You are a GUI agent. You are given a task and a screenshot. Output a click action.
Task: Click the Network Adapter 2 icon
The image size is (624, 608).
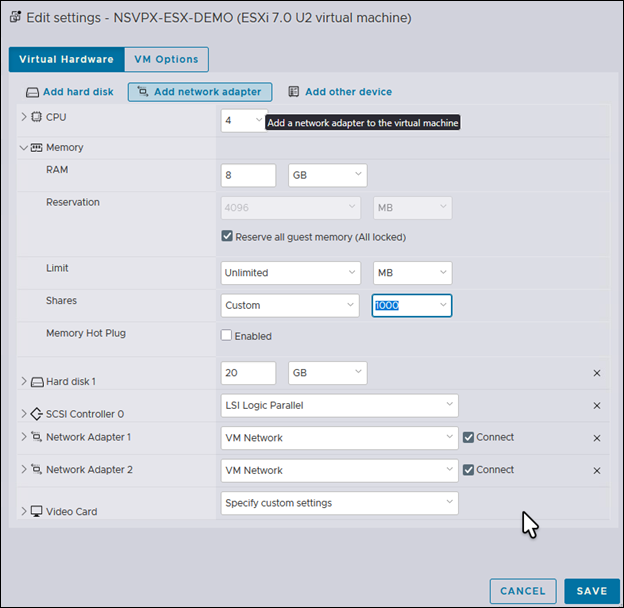click(x=36, y=470)
